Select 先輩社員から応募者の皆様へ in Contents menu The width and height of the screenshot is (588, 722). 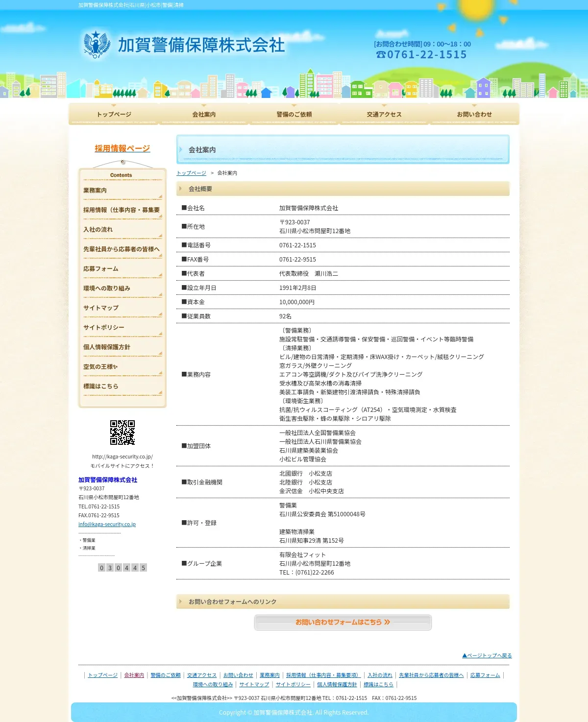(x=122, y=249)
